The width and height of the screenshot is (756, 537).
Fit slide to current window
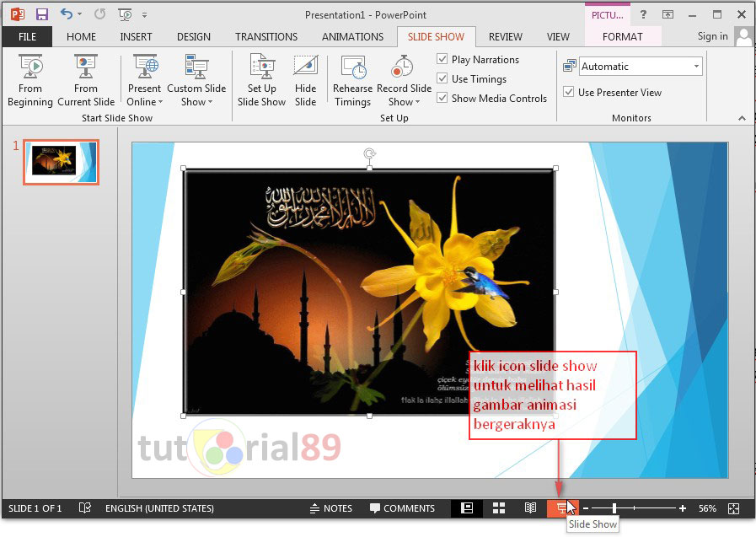734,508
